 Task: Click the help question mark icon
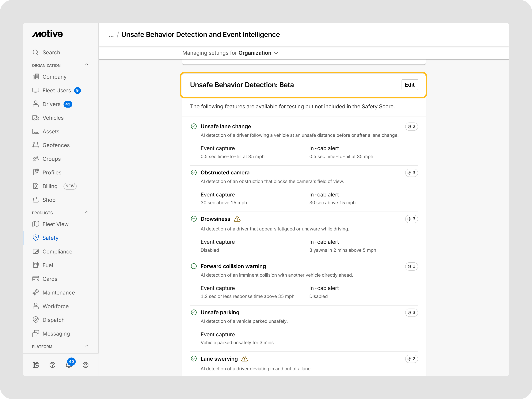(52, 365)
